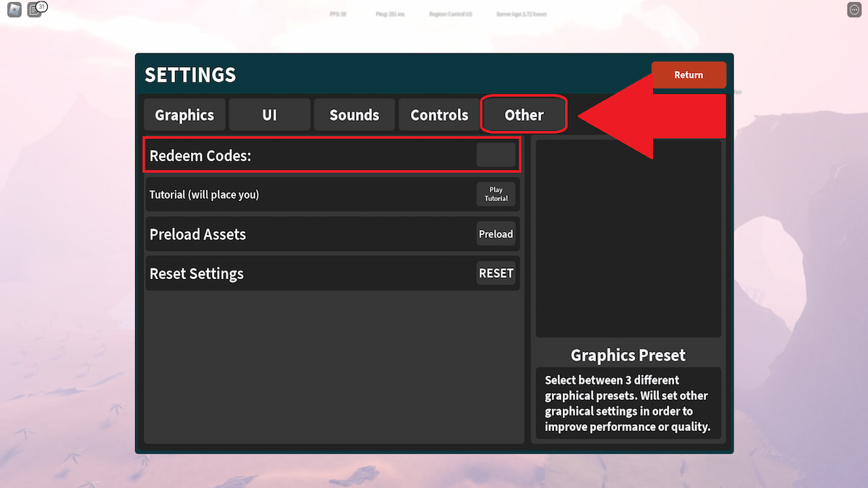
Task: Click the unread count badge on chat
Action: [x=41, y=5]
